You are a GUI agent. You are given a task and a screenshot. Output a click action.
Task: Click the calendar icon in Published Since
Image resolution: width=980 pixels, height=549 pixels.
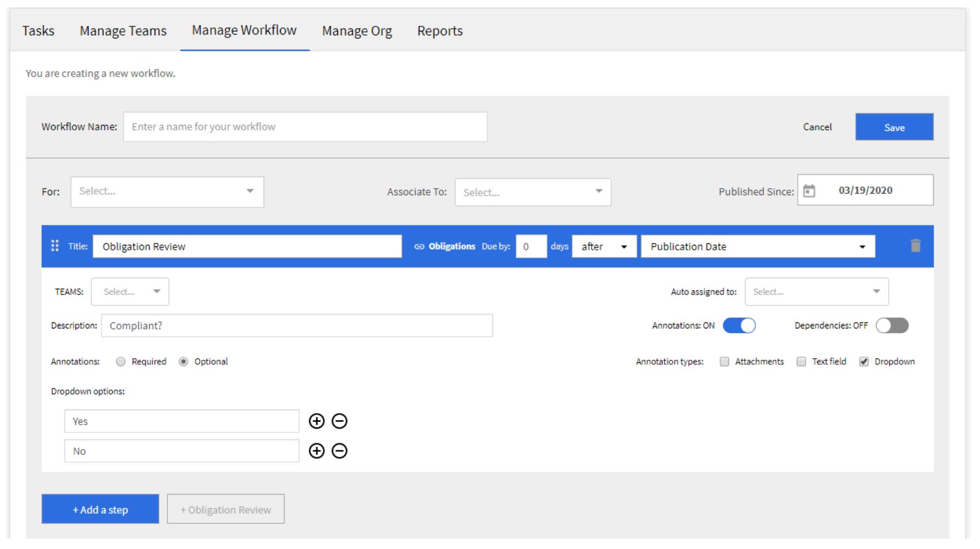click(x=809, y=191)
